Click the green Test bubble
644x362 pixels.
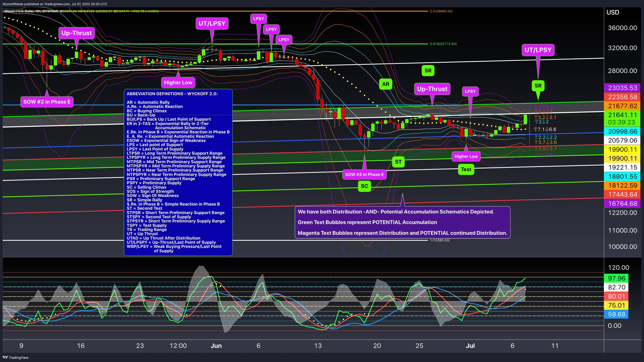coord(466,170)
